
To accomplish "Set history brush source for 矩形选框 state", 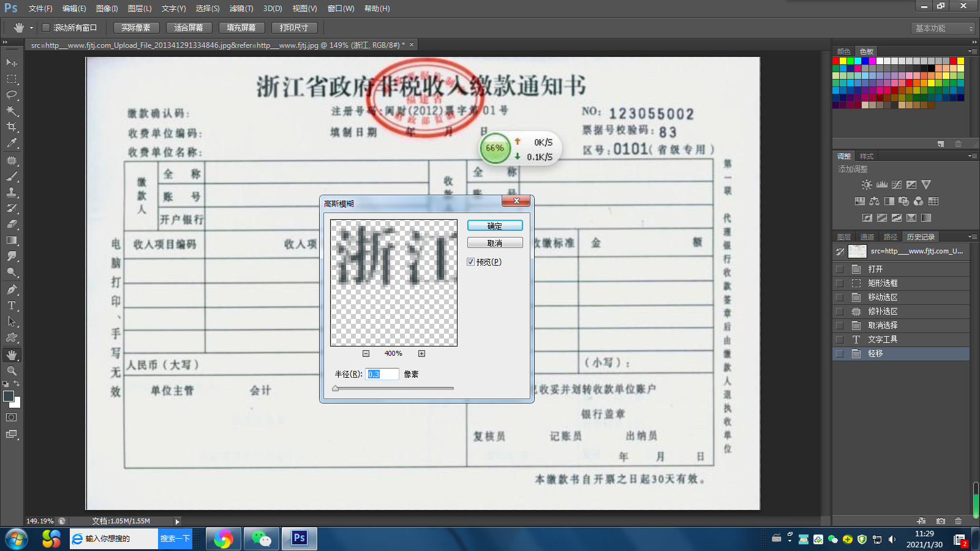I will pos(840,283).
